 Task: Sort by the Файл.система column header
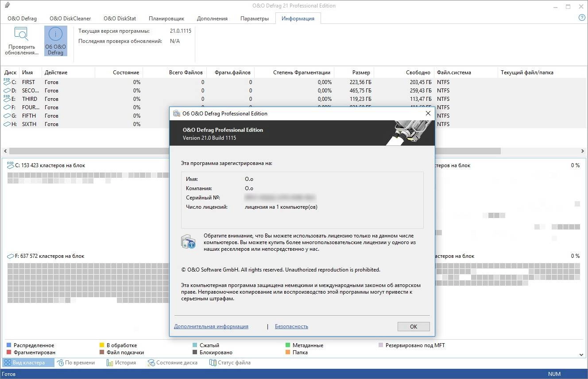tap(466, 73)
